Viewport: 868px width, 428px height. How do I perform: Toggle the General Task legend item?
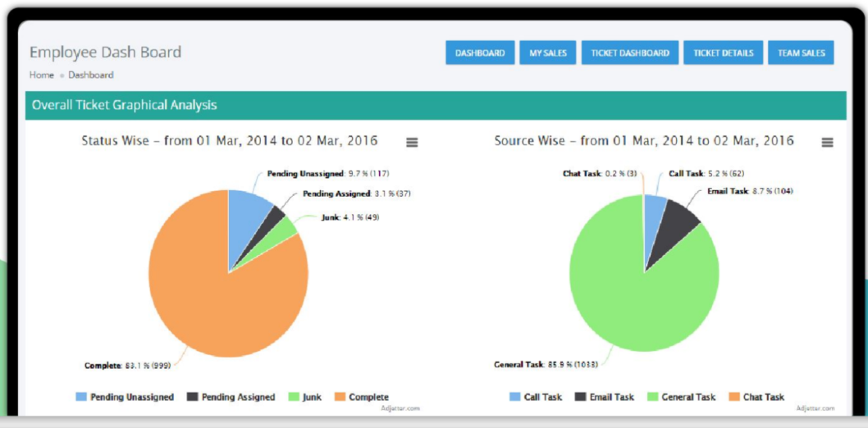point(682,397)
